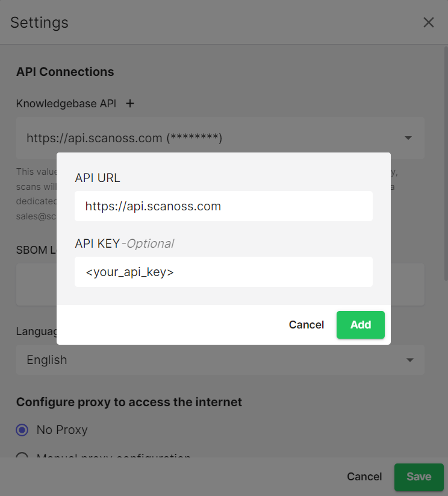The height and width of the screenshot is (496, 448).
Task: Click the green Add button
Action: [360, 324]
